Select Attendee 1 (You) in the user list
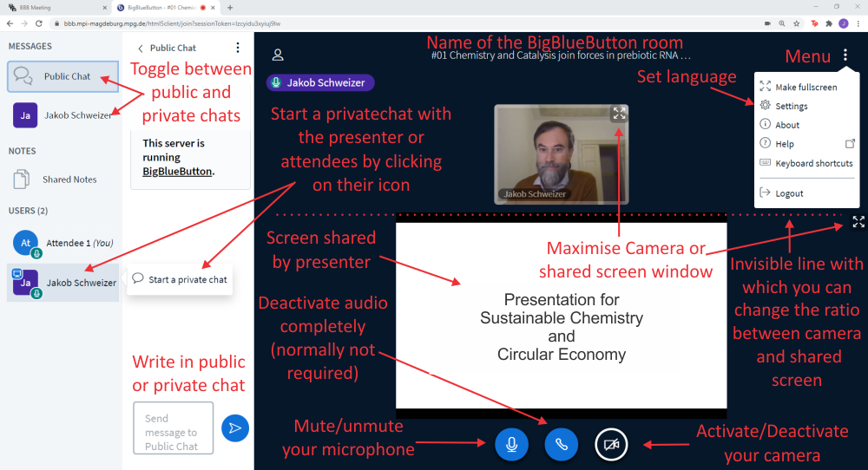 pos(63,244)
